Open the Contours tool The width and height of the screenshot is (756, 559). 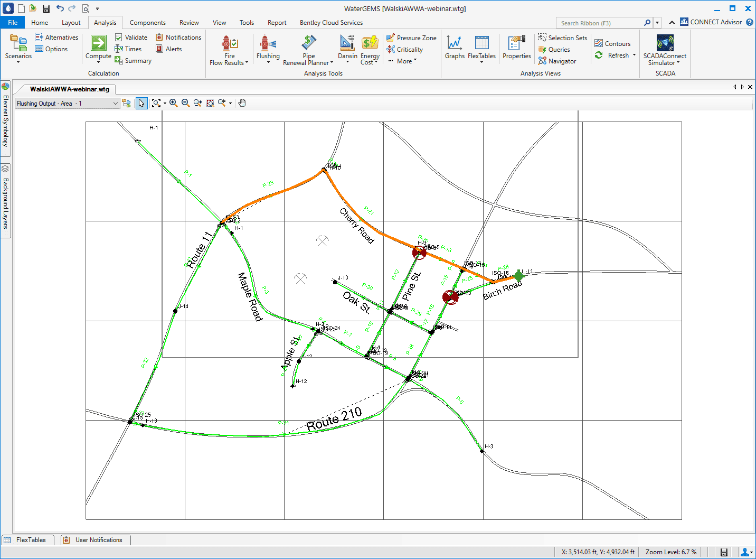coord(612,44)
